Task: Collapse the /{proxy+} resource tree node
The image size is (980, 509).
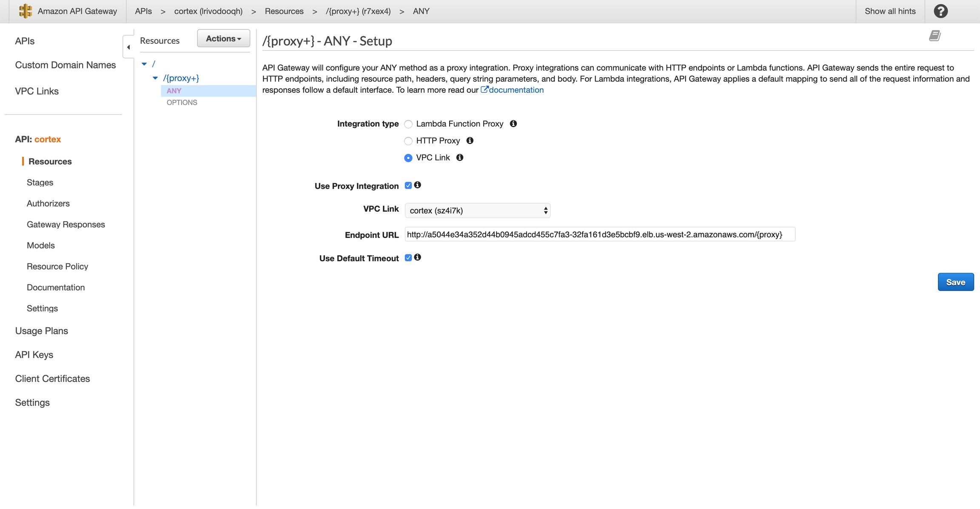Action: pyautogui.click(x=155, y=78)
